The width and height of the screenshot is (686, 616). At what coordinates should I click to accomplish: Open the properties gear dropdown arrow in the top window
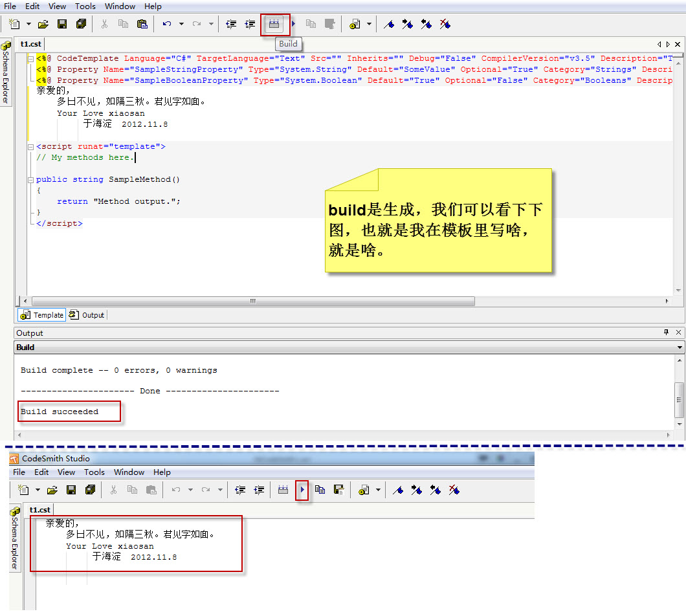point(369,24)
